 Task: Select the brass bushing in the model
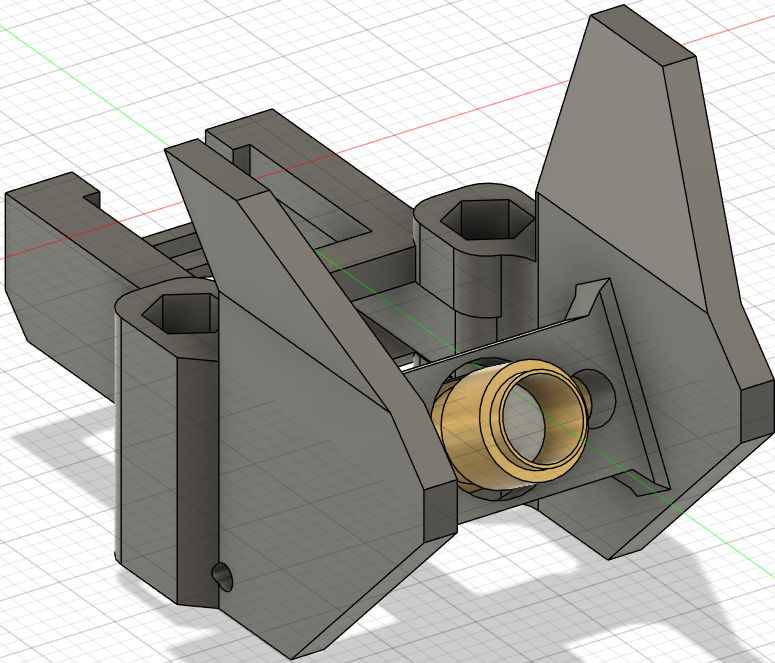(x=511, y=426)
